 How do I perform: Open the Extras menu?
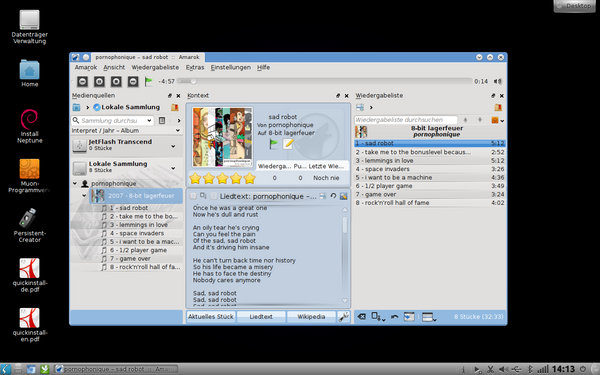click(195, 67)
